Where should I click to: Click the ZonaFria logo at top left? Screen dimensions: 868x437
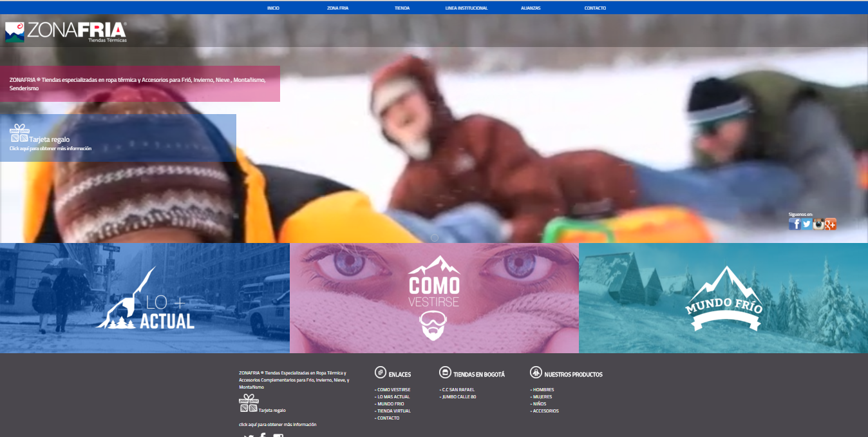pyautogui.click(x=66, y=32)
